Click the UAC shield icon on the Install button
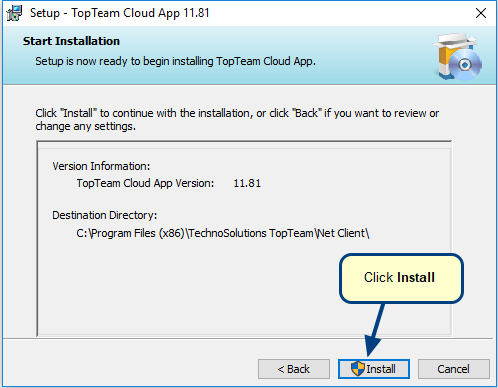 tap(358, 369)
